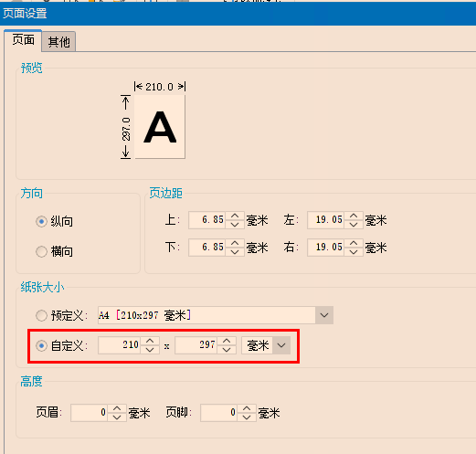Decrease the 页脚 footer height
The image size is (476, 454).
(247, 417)
